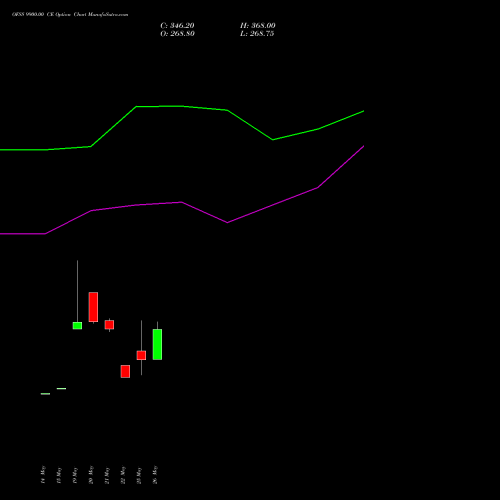Screen dimensions: 500x500
Task: Click the upper green indicator line
Action: [182, 106]
